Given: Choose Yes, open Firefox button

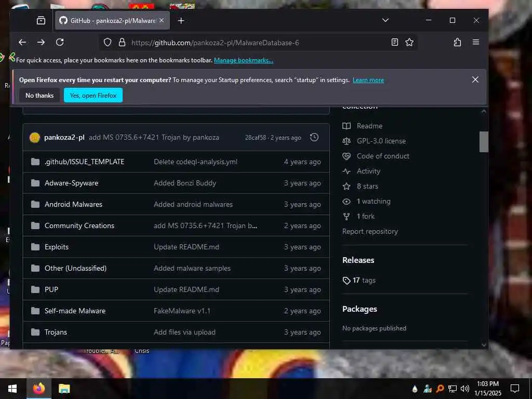Looking at the screenshot, I should (93, 96).
